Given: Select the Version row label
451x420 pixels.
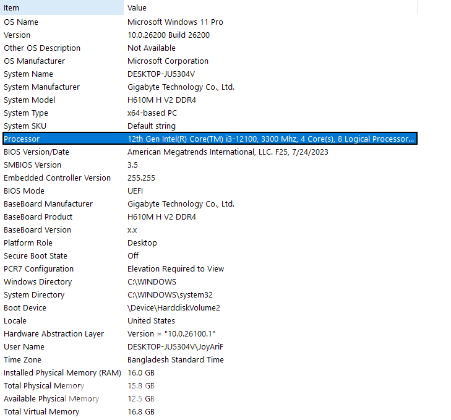Looking at the screenshot, I should click(17, 35).
